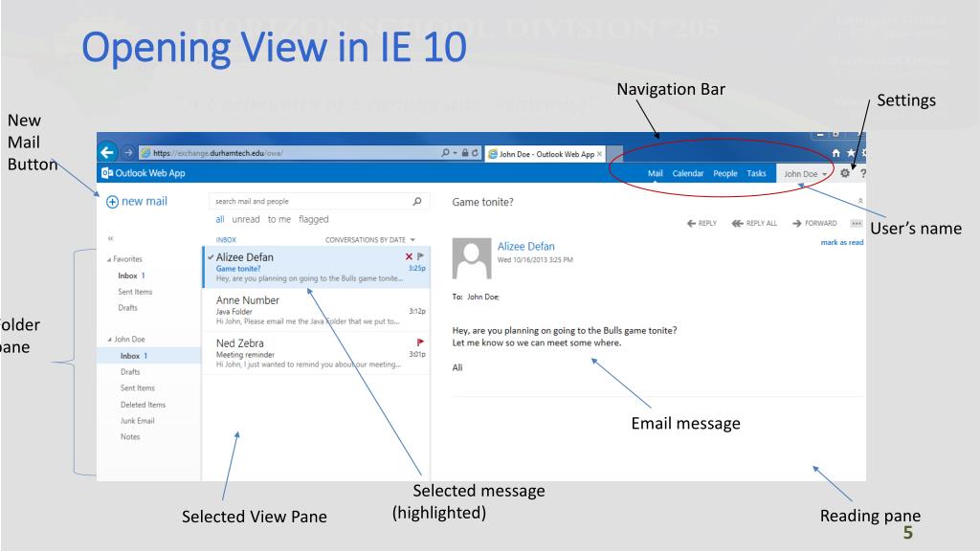Viewport: 980px width, 551px height.
Task: Compose a new mail message
Action: (x=137, y=201)
